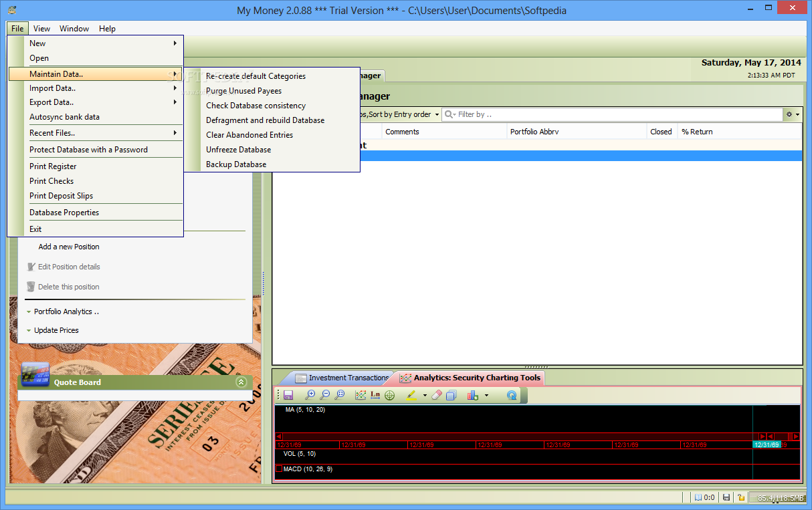Click the book icon beside 0:0

pyautogui.click(x=698, y=497)
